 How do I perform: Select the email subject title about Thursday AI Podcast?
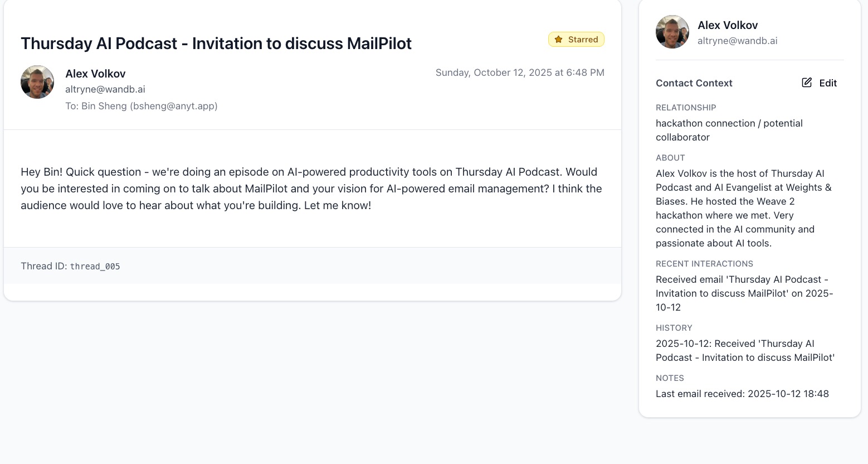coord(216,43)
